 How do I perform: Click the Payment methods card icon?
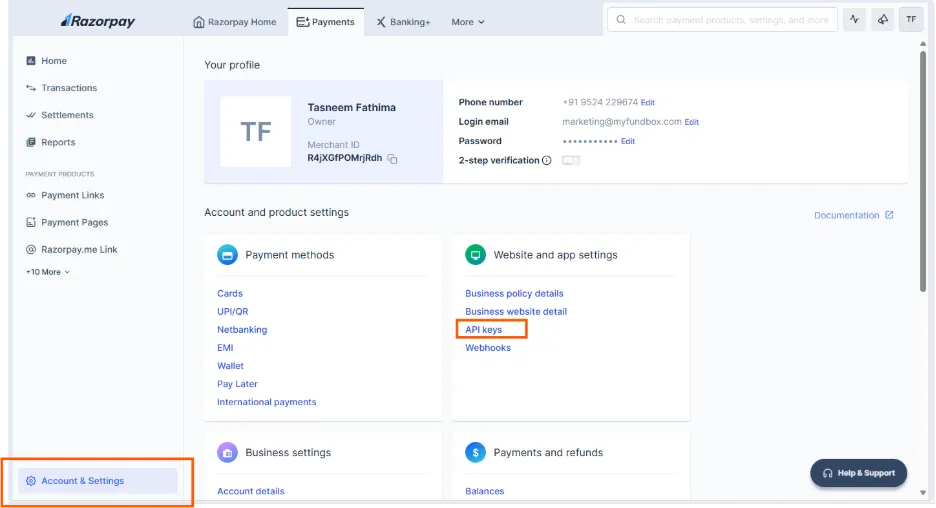227,255
